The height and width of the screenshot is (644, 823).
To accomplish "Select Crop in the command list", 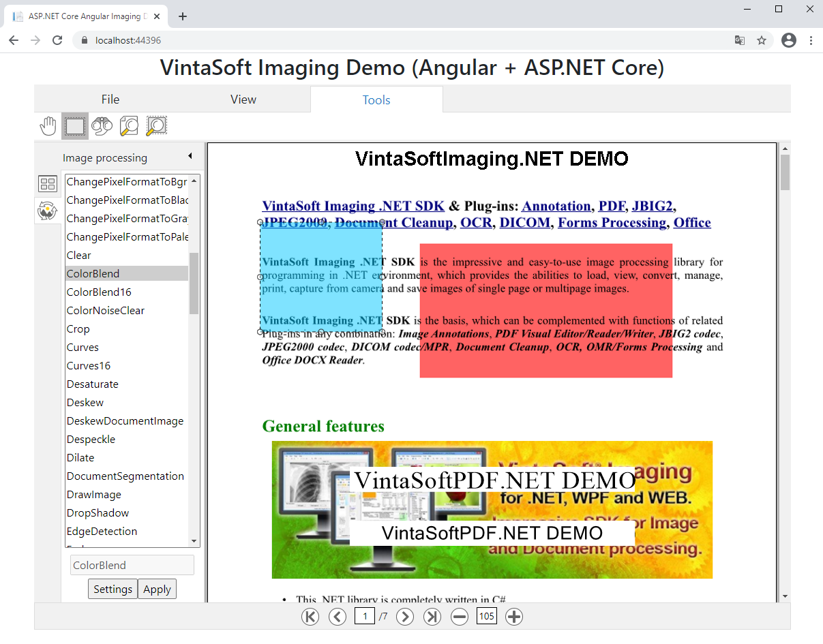I will (78, 329).
